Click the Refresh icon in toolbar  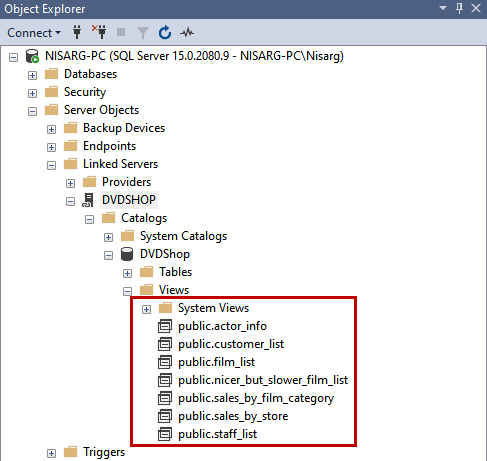[x=165, y=33]
